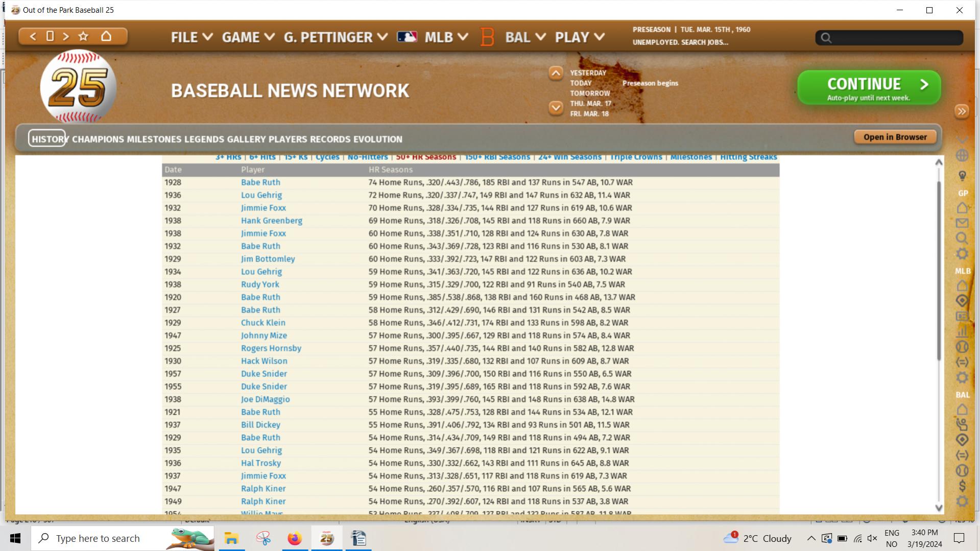
Task: Expand the BAL team menu
Action: pyautogui.click(x=525, y=37)
